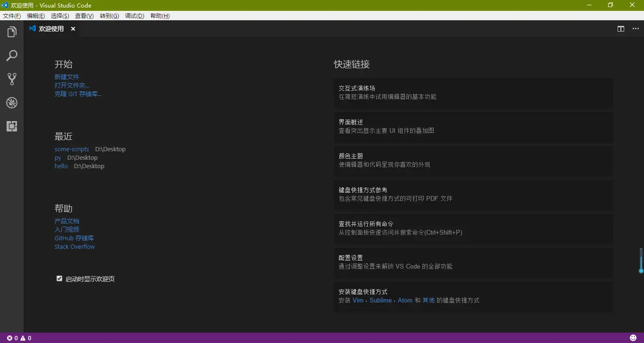Image resolution: width=644 pixels, height=343 pixels.
Task: Click the Atom keymap link
Action: 405,300
